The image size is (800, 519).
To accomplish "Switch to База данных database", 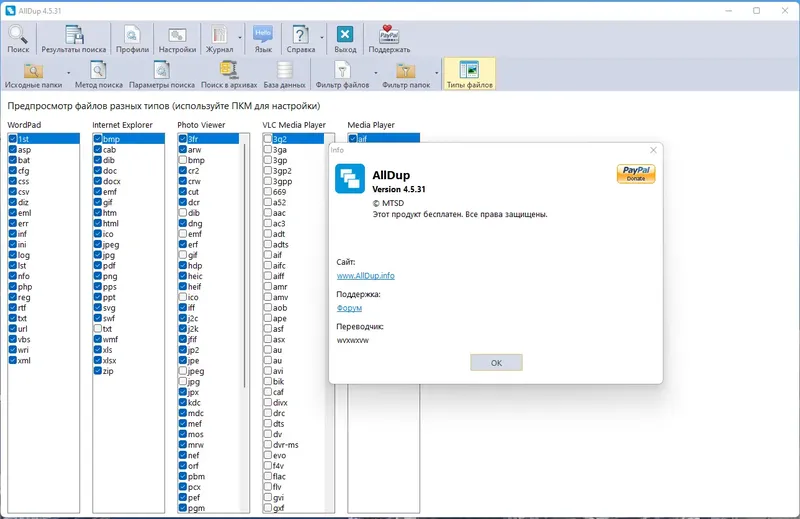I will [x=285, y=75].
